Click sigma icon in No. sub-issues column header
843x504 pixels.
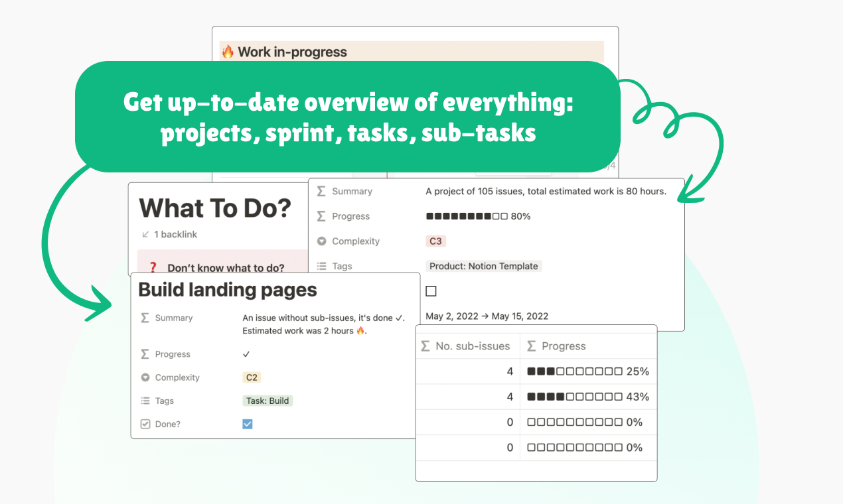(426, 346)
